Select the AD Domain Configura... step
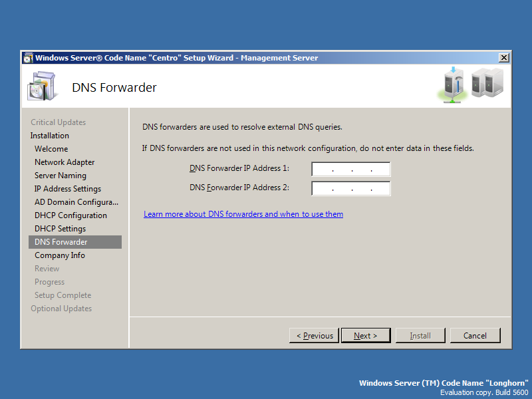532x399 pixels. [76, 202]
